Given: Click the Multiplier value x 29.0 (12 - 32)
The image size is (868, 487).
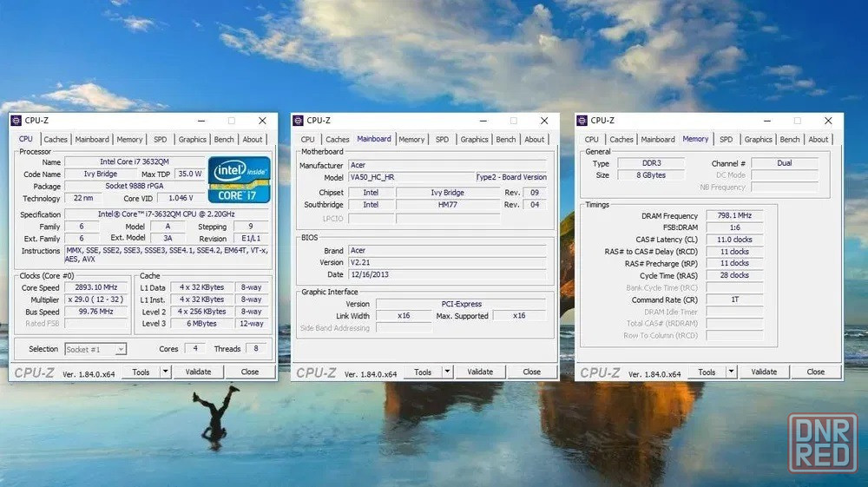Looking at the screenshot, I should point(96,299).
